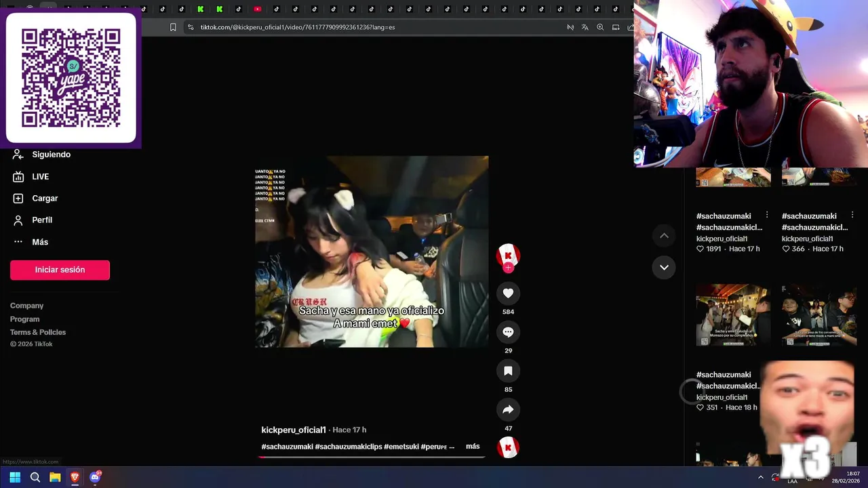Click the Brave browser taskbar icon

[x=75, y=477]
